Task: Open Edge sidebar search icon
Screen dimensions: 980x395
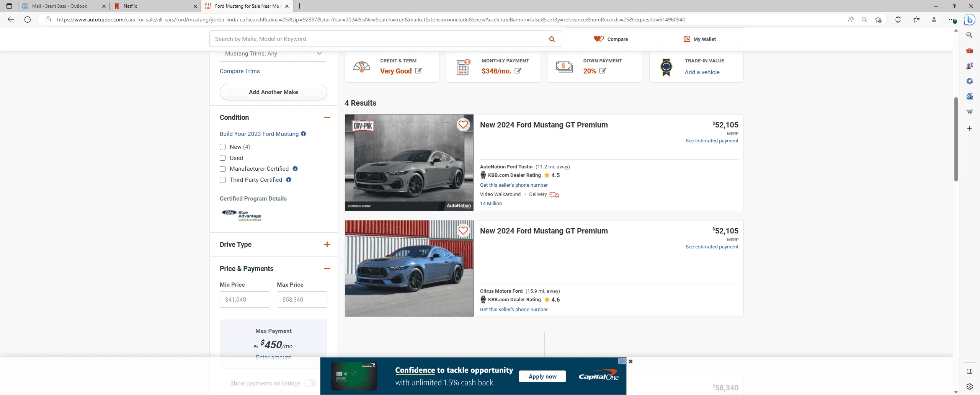Action: 969,35
